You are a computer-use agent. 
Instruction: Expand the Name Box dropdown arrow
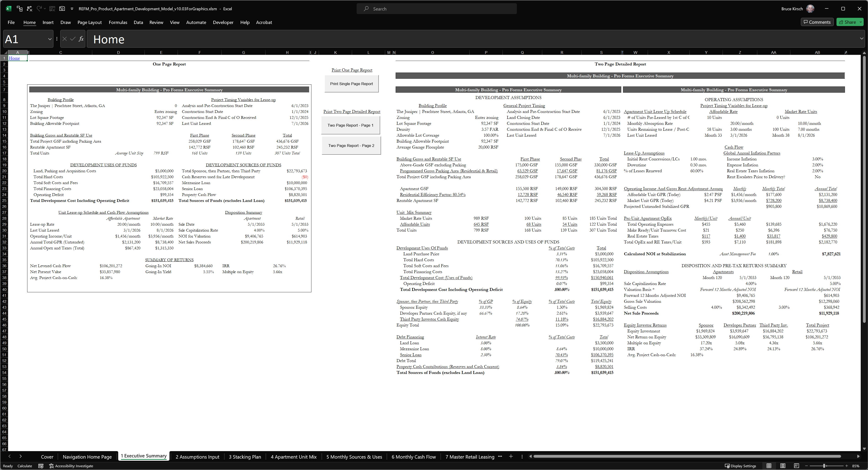[50, 39]
